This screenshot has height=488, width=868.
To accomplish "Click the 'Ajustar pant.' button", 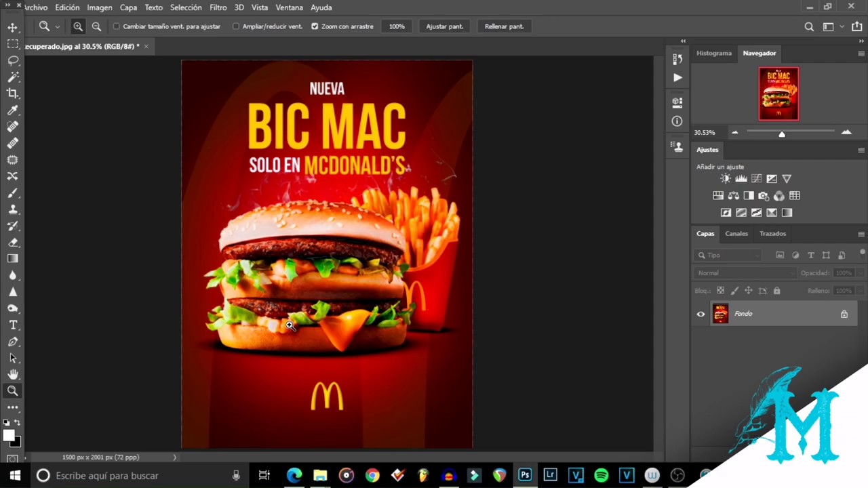I will [445, 26].
